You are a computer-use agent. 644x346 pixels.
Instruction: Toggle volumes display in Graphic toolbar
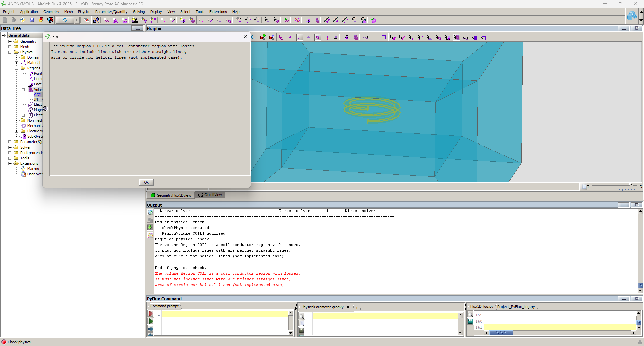point(318,37)
